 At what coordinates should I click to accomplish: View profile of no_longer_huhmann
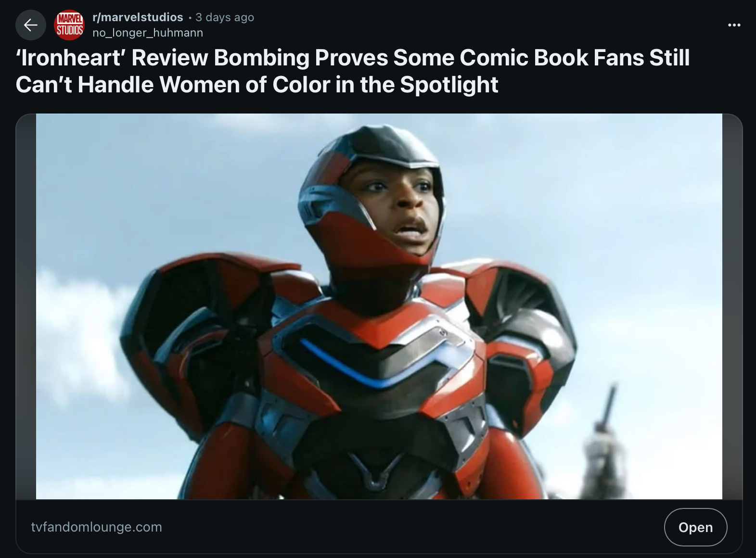pos(148,33)
